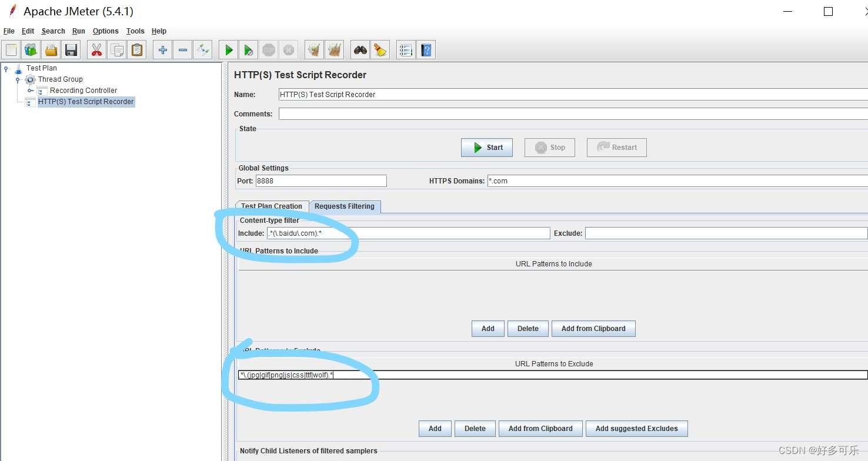Click the exclude pattern row with jpg|gif|png
This screenshot has width=868, height=461.
click(553, 375)
